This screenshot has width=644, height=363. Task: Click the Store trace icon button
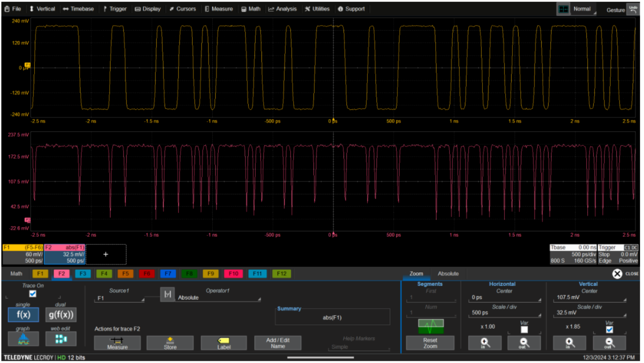click(170, 343)
